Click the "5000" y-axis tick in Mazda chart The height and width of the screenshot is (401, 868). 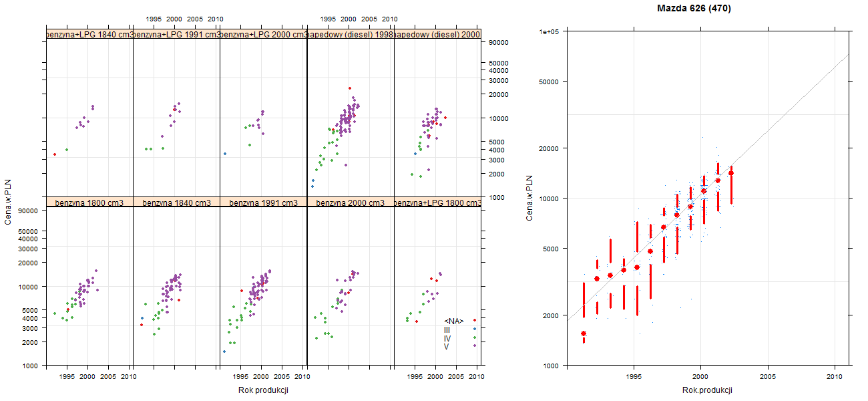[551, 248]
